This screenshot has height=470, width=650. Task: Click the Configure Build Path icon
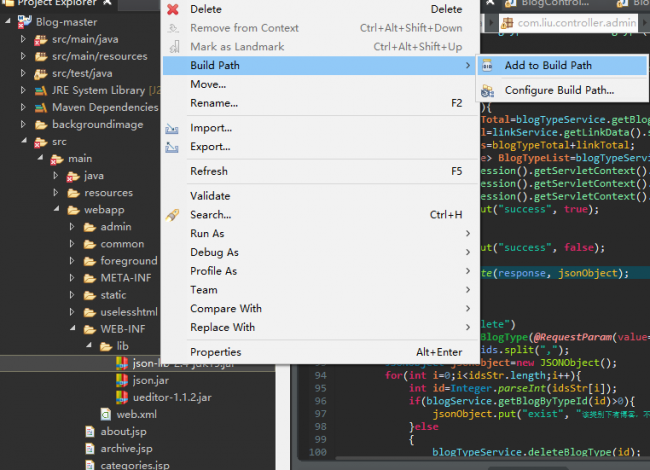488,90
